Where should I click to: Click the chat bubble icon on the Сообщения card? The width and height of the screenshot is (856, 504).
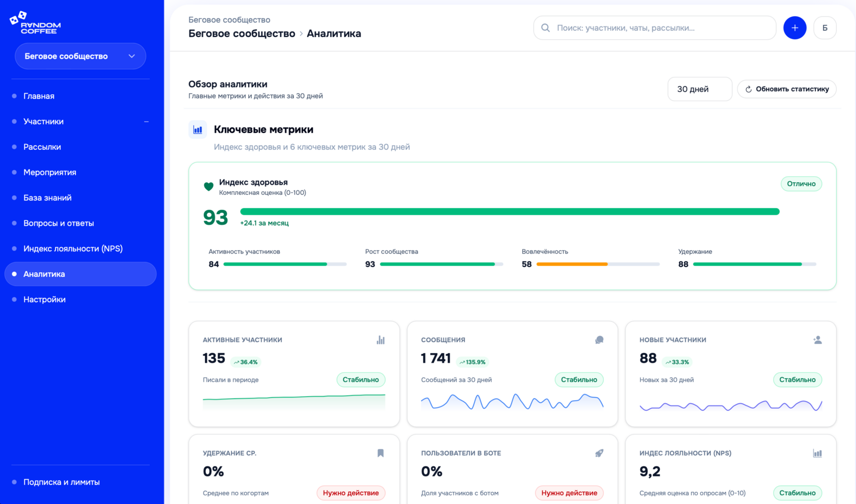point(599,340)
